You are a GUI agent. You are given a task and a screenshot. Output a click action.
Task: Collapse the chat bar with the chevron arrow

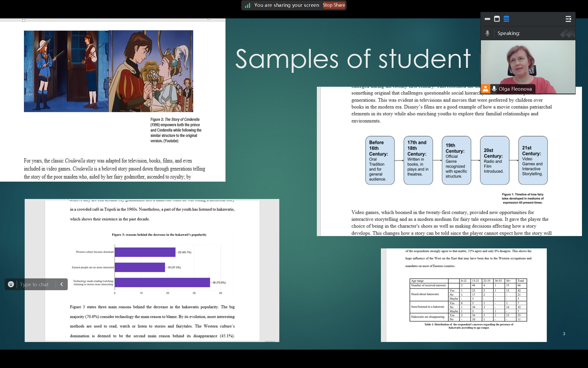(x=62, y=284)
